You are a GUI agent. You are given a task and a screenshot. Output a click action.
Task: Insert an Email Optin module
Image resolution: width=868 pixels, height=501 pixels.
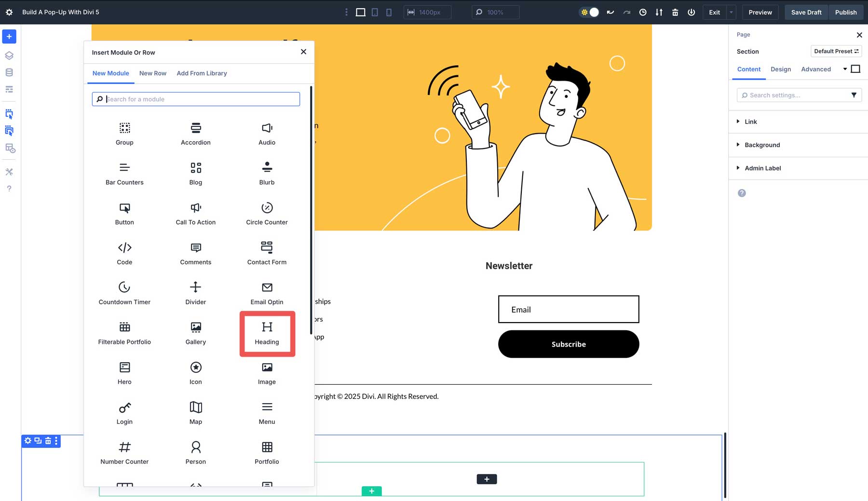(x=267, y=293)
